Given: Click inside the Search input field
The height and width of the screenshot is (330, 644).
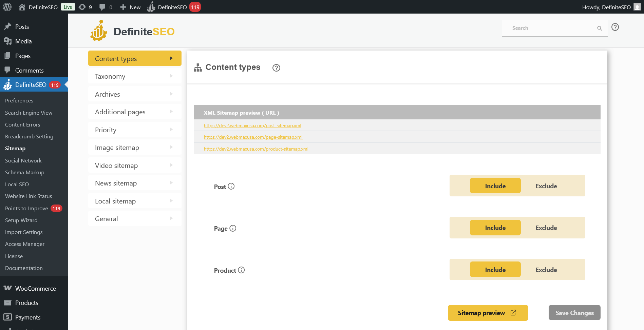Looking at the screenshot, I should (550, 28).
